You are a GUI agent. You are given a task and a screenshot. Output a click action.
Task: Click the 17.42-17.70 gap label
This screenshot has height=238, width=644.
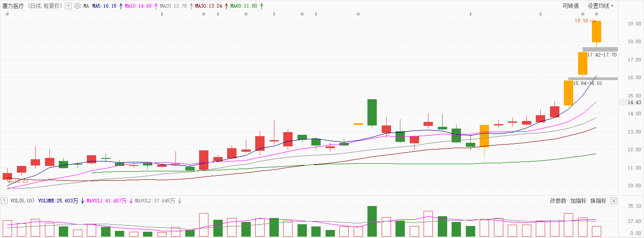point(602,55)
